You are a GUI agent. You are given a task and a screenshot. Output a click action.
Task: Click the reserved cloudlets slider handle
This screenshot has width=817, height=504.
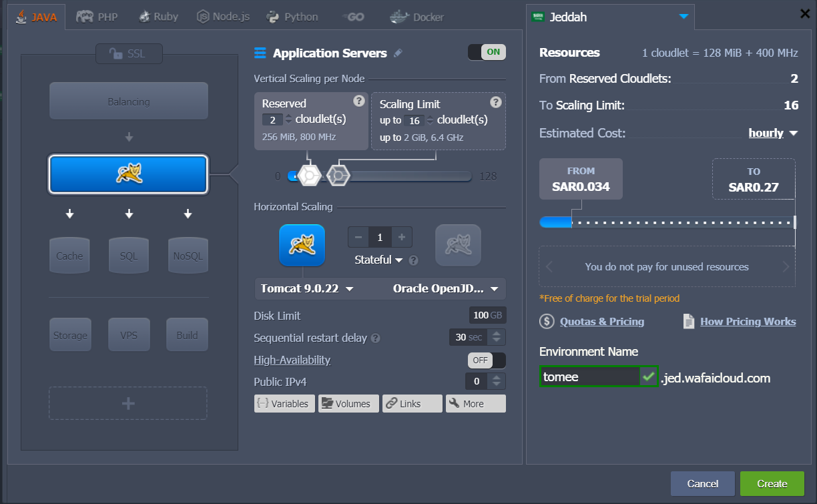309,176
